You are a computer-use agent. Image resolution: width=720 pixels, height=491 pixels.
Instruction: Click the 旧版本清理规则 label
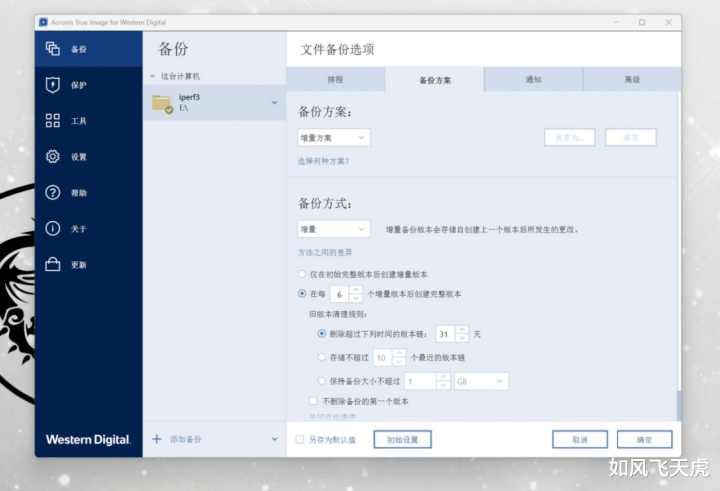[x=338, y=314]
